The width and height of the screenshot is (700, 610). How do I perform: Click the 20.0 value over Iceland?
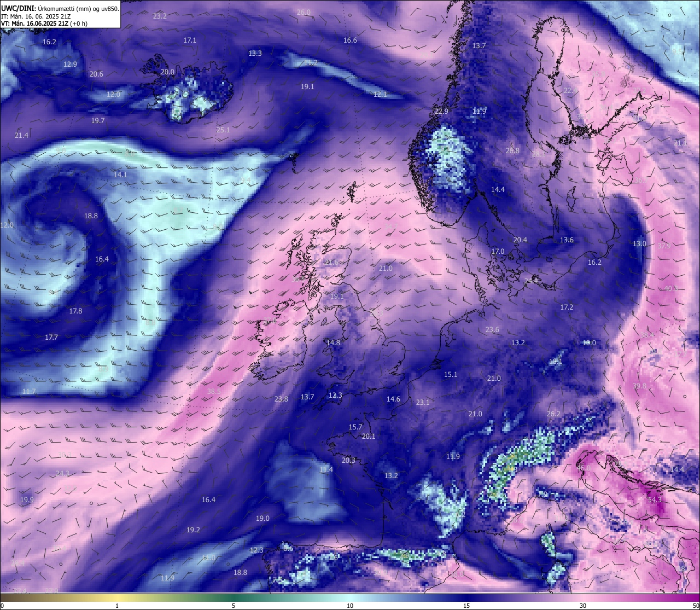coord(167,72)
